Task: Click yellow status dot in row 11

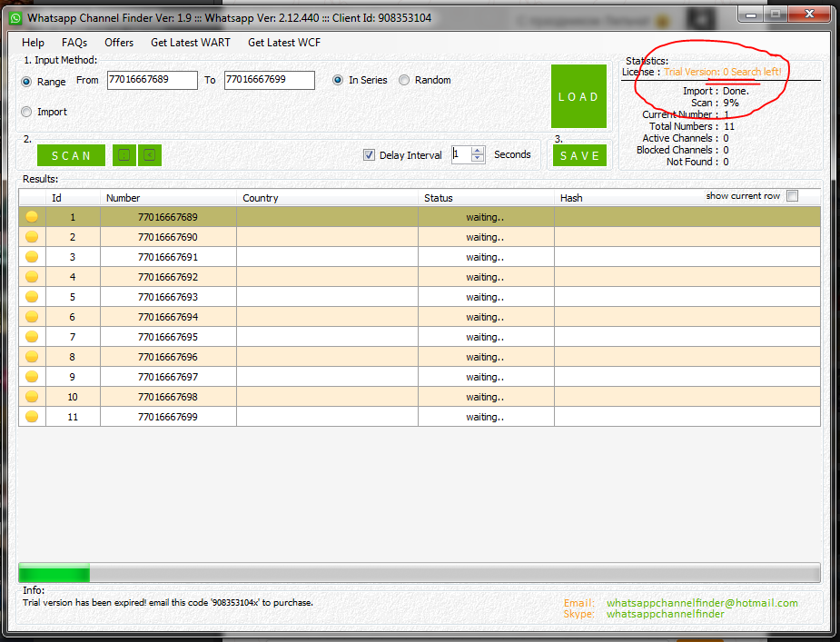Action: (32, 417)
